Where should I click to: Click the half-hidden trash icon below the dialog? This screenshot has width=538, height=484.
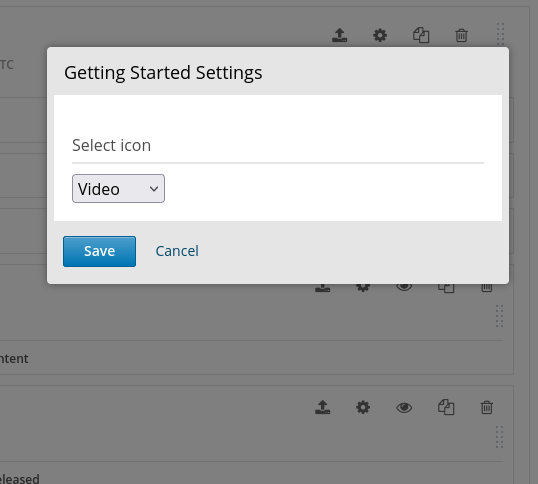pos(487,288)
